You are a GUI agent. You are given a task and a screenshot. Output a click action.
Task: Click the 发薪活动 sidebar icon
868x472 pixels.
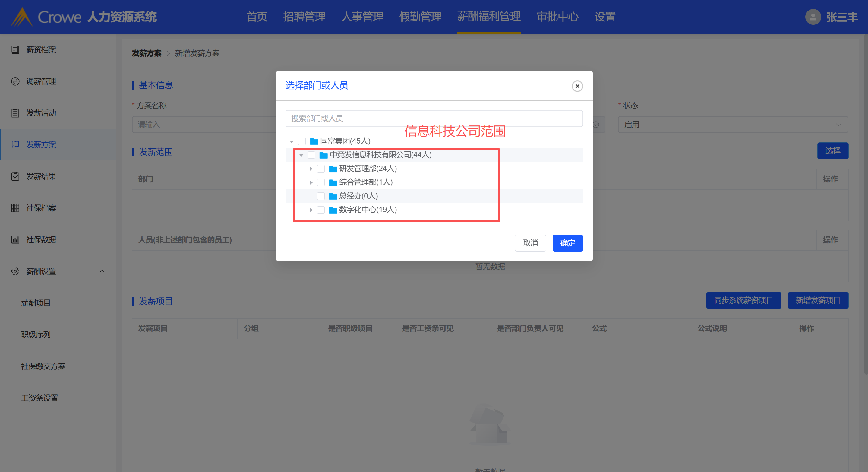click(15, 113)
